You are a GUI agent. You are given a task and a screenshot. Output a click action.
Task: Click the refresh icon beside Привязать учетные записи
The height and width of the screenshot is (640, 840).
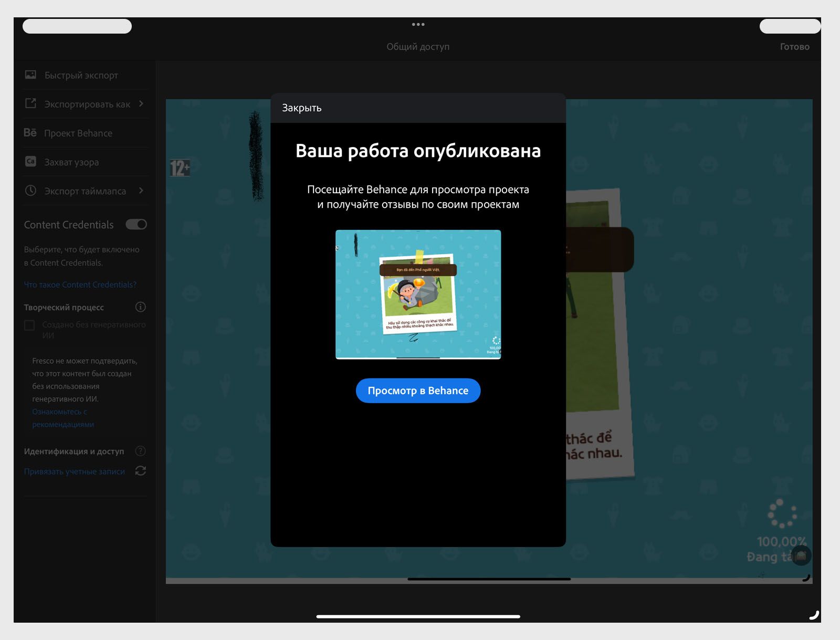141,471
